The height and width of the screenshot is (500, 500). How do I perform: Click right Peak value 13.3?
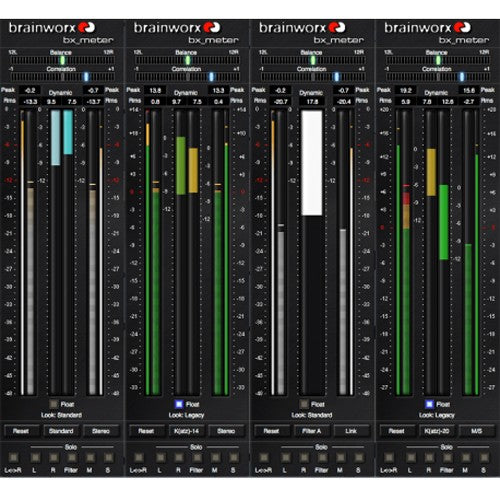pos(218,90)
